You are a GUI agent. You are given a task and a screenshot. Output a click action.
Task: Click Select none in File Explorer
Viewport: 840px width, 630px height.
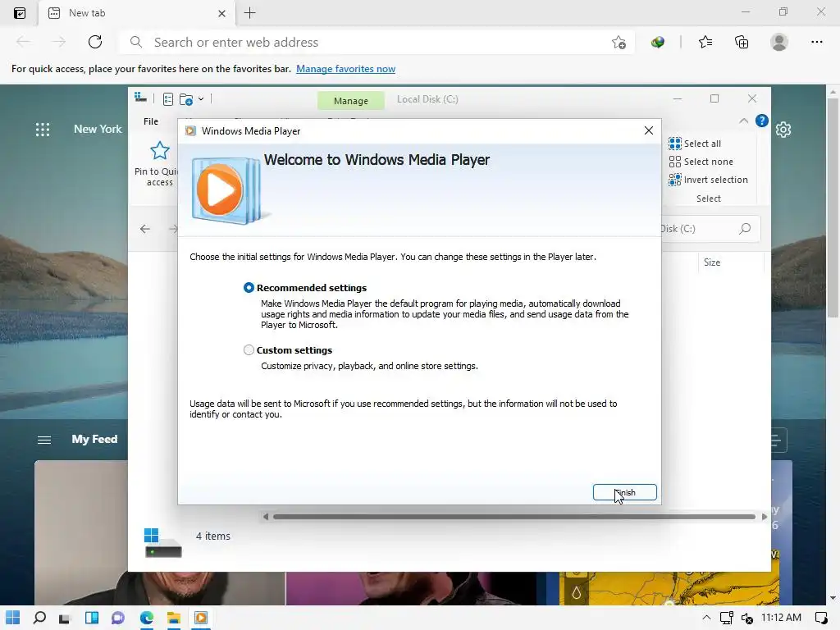point(701,162)
